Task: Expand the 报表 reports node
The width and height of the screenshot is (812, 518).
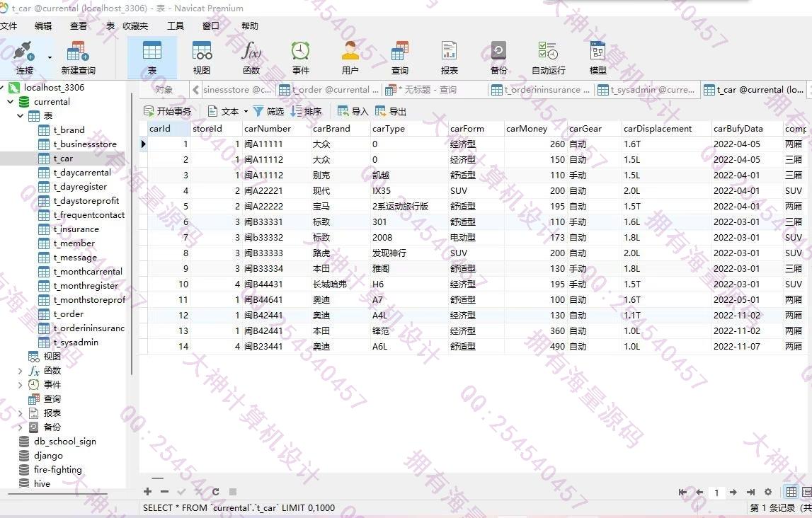Action: [21, 413]
